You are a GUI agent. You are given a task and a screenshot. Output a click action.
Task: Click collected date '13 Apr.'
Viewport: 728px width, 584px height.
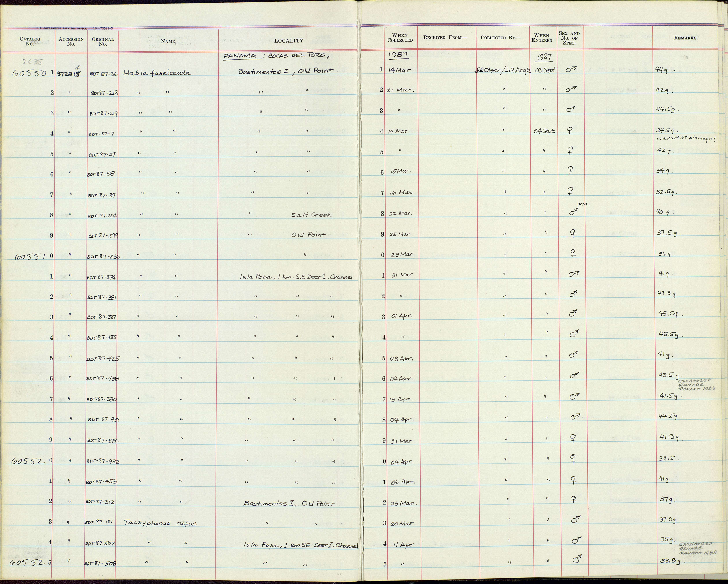(401, 400)
